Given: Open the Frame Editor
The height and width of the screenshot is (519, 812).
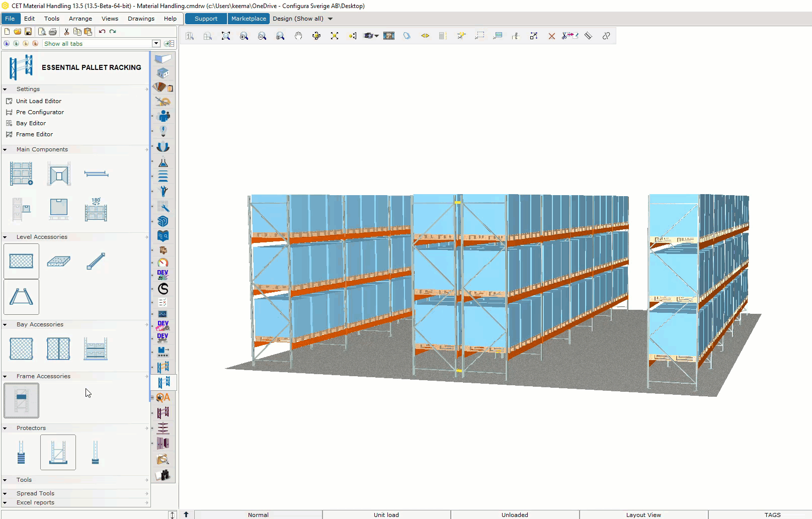Looking at the screenshot, I should (34, 134).
